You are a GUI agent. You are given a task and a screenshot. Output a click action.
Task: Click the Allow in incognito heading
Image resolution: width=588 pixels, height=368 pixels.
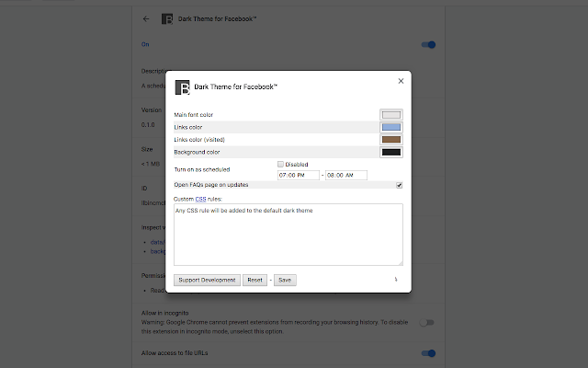(165, 313)
